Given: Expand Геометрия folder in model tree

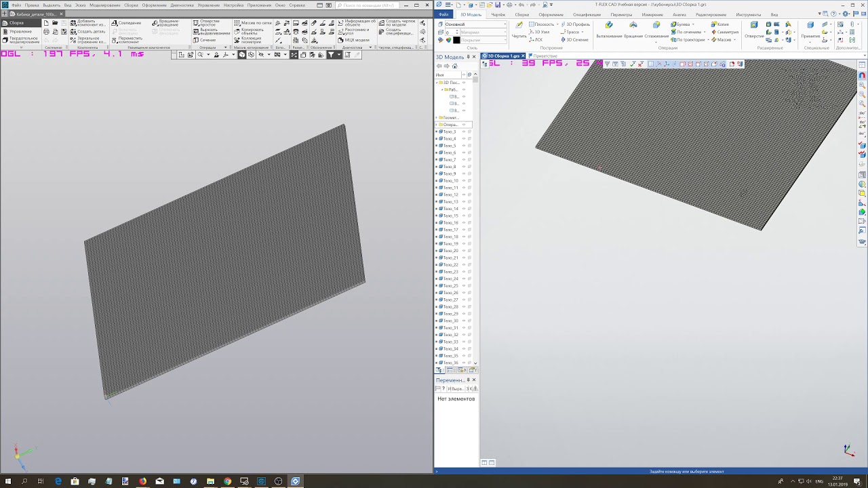Looking at the screenshot, I should pyautogui.click(x=437, y=118).
